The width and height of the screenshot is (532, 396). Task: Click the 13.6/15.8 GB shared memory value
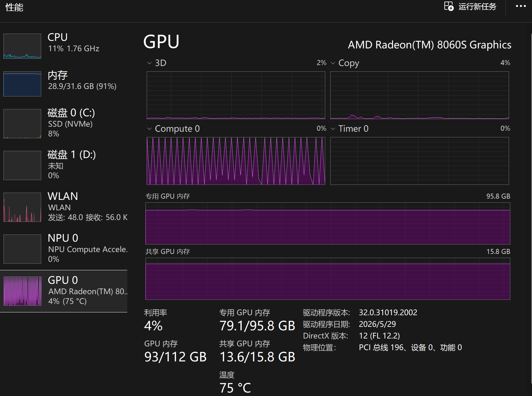(x=257, y=357)
